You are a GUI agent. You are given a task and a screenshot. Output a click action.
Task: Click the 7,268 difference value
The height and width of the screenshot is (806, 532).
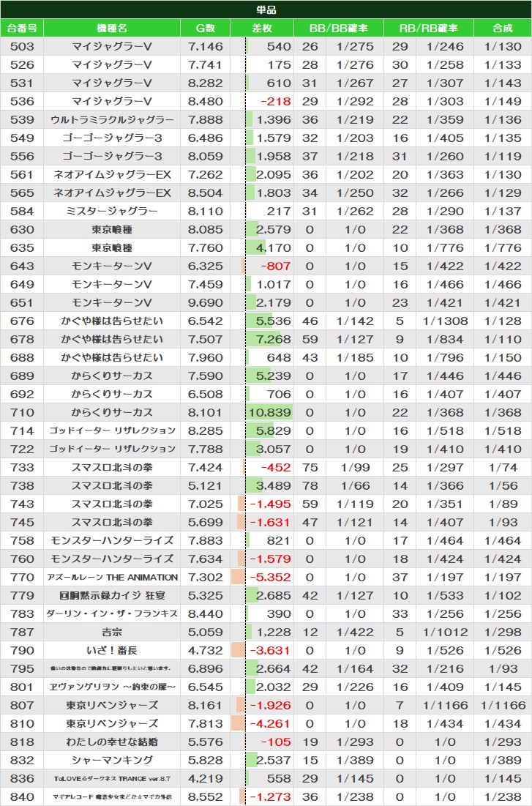pos(274,339)
